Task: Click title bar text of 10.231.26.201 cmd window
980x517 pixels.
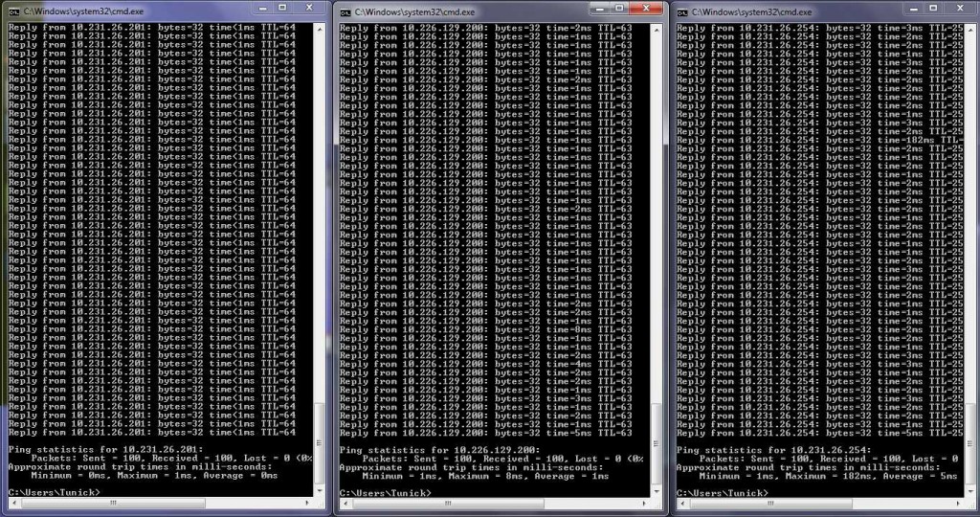Action: (x=84, y=11)
